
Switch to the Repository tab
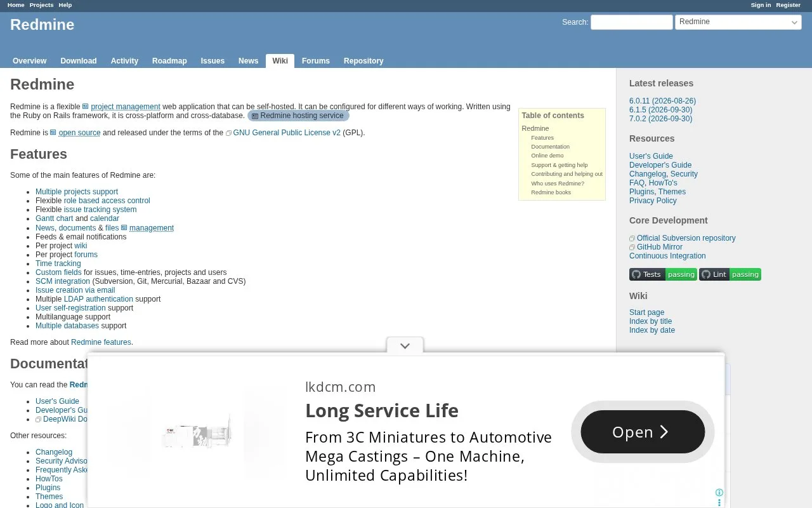click(363, 61)
